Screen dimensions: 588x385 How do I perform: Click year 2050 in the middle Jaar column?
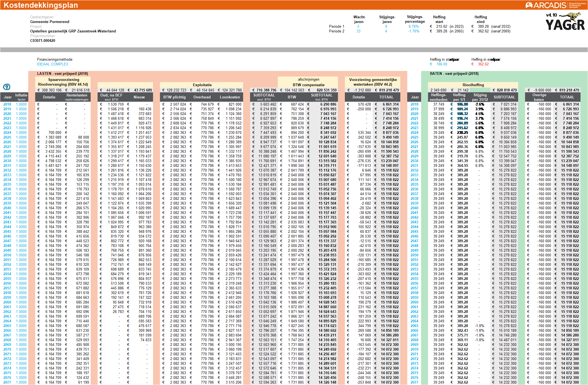(414, 255)
